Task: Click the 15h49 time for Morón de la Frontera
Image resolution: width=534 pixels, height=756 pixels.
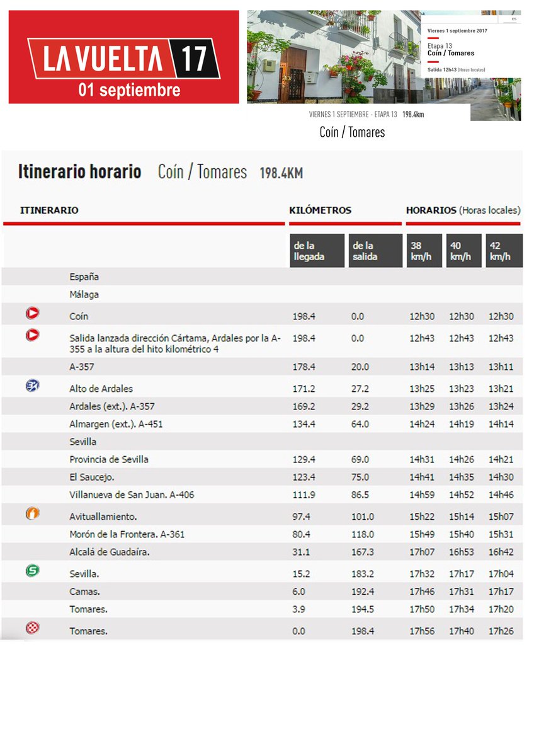Action: [422, 534]
